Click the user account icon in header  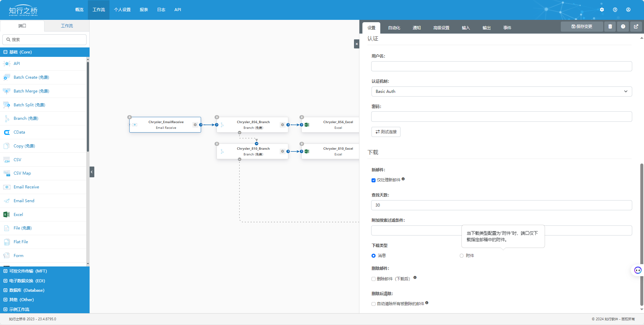628,10
